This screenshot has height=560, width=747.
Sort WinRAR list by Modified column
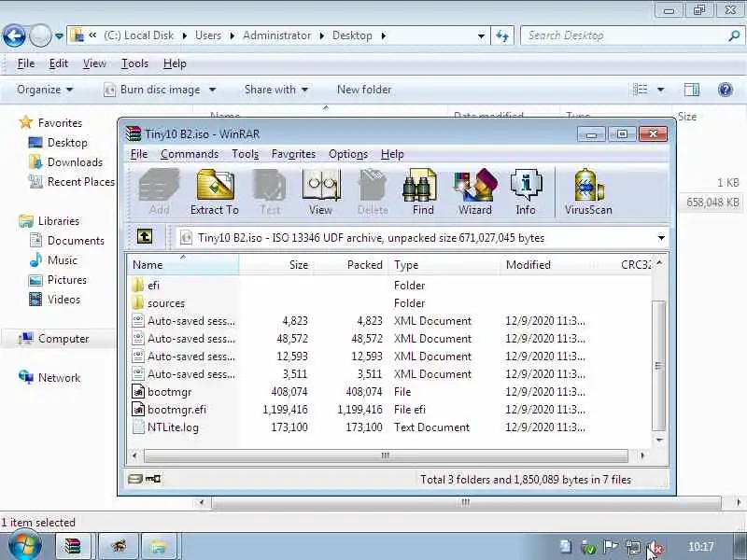click(x=546, y=264)
